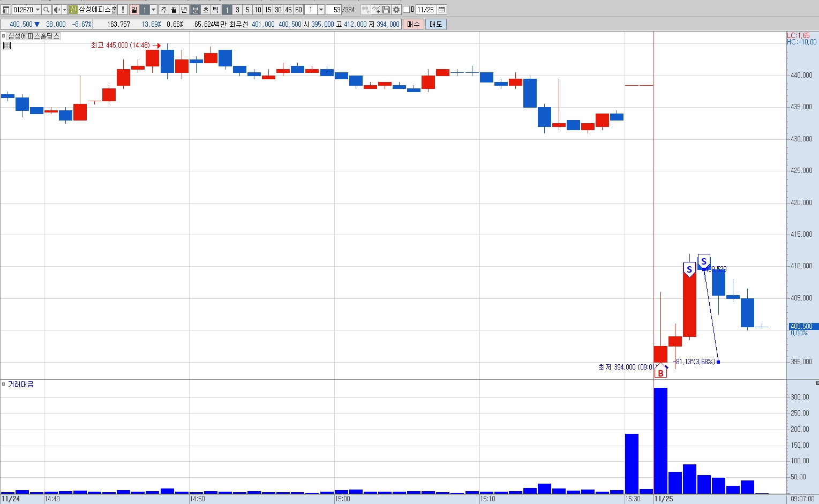Open the dropdown next to speaker icon
Screen dimensions: 819x504
(x=65, y=10)
